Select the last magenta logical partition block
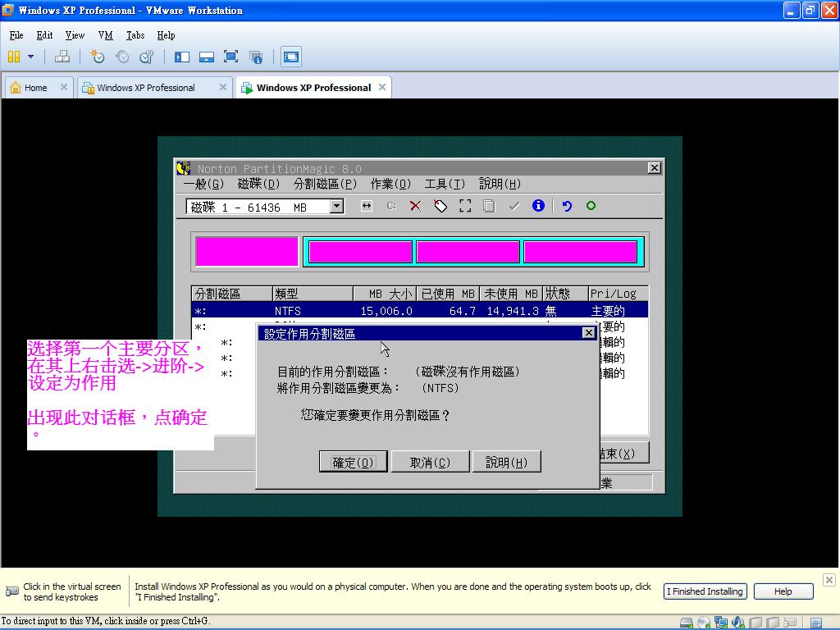Screen dimensions: 840x630 point(581,252)
